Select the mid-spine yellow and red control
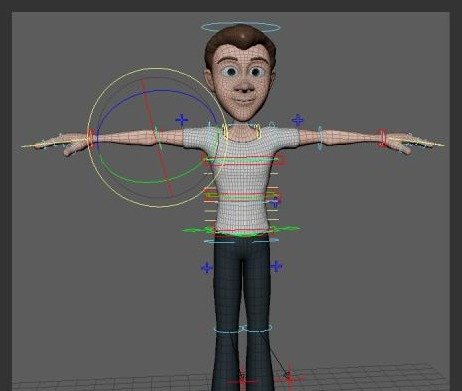462x391 pixels. click(x=242, y=196)
